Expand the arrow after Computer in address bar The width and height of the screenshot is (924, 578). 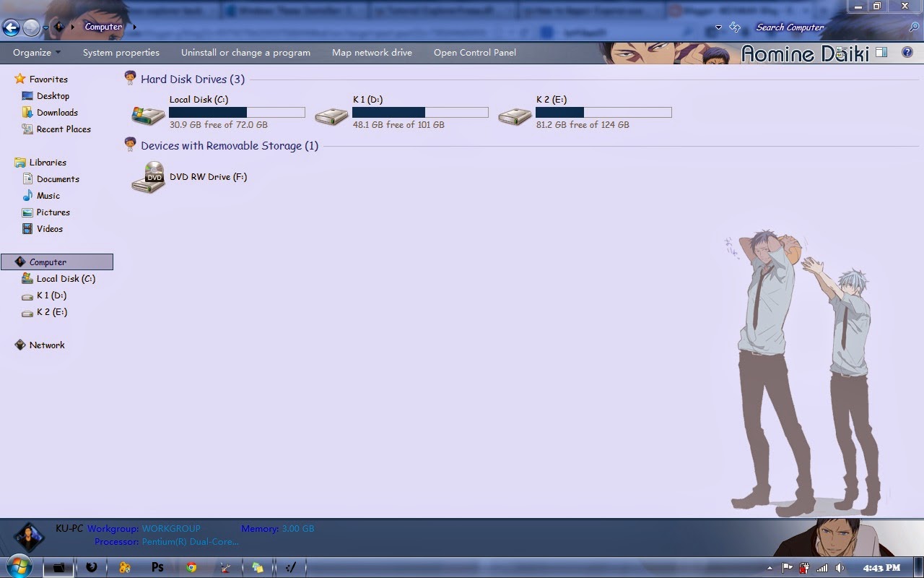coord(134,27)
